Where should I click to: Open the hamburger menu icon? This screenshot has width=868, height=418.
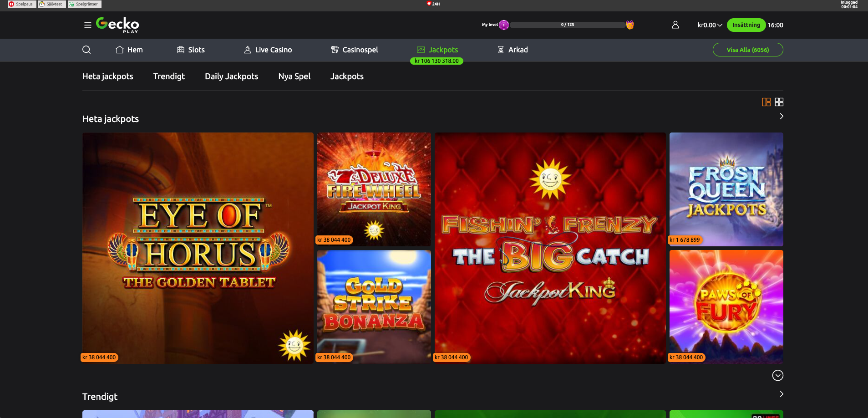tap(88, 25)
